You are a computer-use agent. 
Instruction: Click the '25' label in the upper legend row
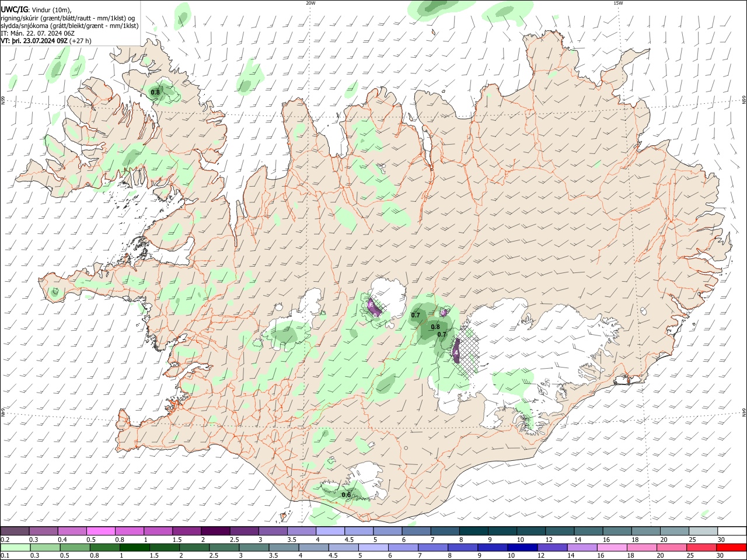coord(692,540)
